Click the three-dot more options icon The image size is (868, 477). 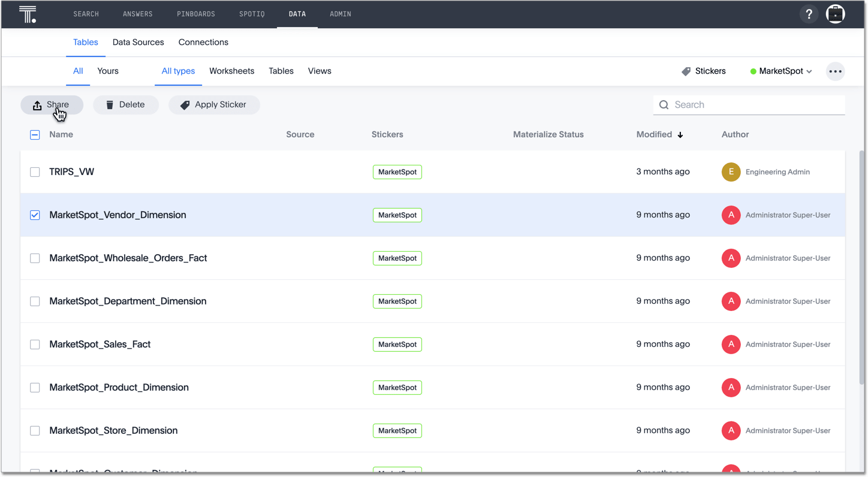tap(835, 71)
